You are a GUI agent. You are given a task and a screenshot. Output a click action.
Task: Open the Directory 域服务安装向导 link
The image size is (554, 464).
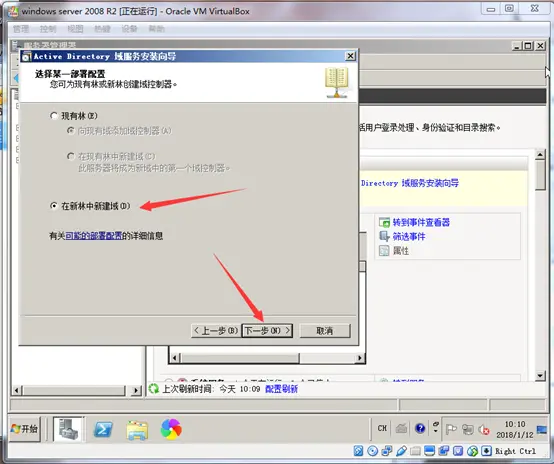[410, 183]
